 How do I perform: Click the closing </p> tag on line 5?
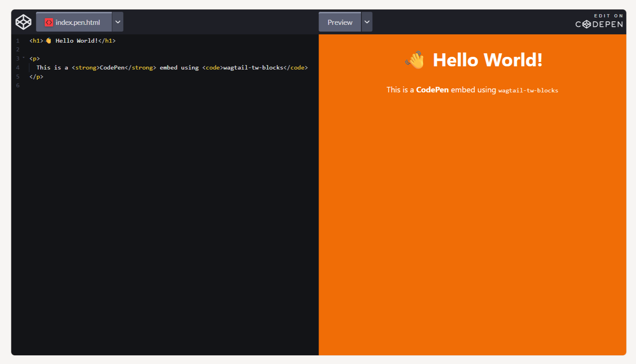[36, 77]
